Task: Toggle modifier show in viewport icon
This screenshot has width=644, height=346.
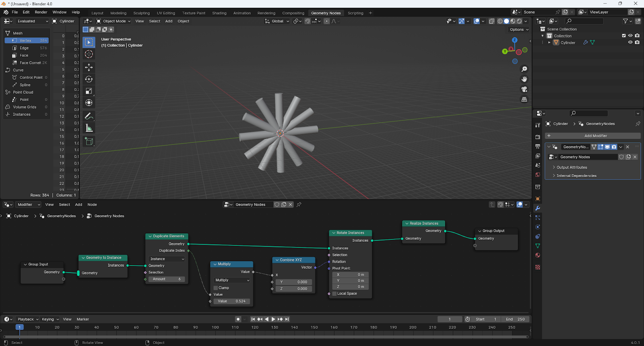Action: pos(607,147)
